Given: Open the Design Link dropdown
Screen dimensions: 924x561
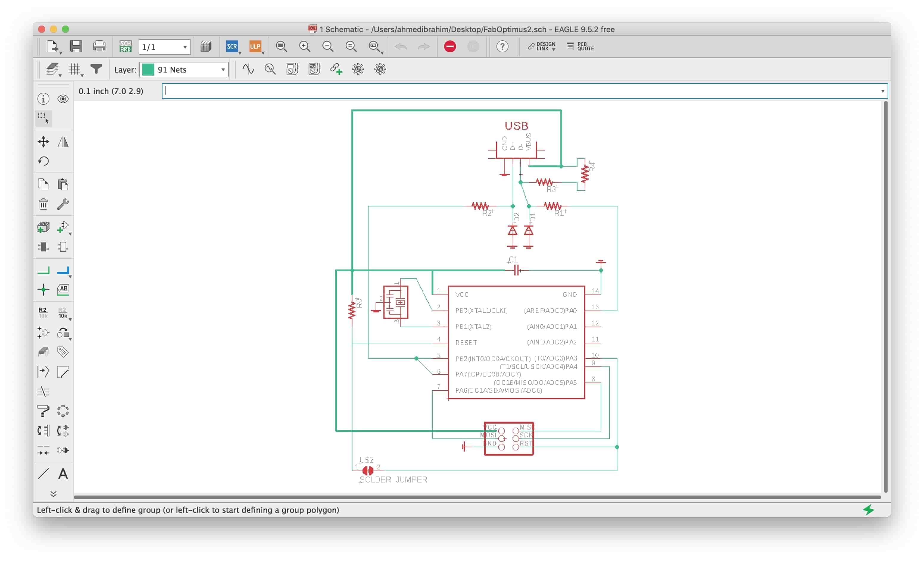Looking at the screenshot, I should [x=542, y=46].
